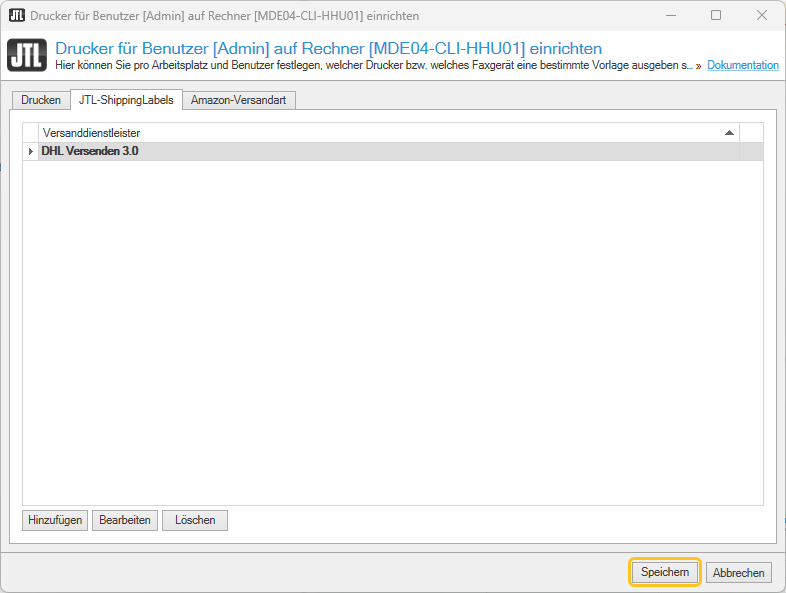Open the Amazon-Versandart tab
Image resolution: width=786 pixels, height=593 pixels.
point(239,100)
